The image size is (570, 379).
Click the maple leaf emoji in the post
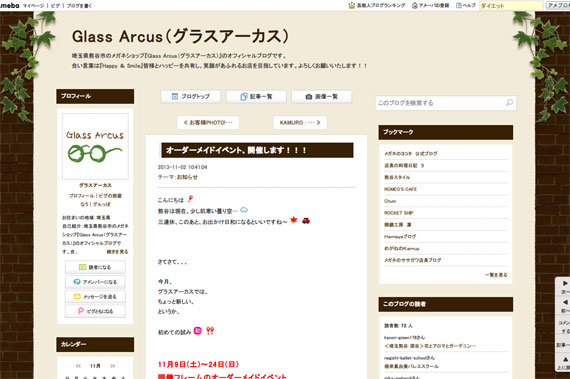point(294,220)
